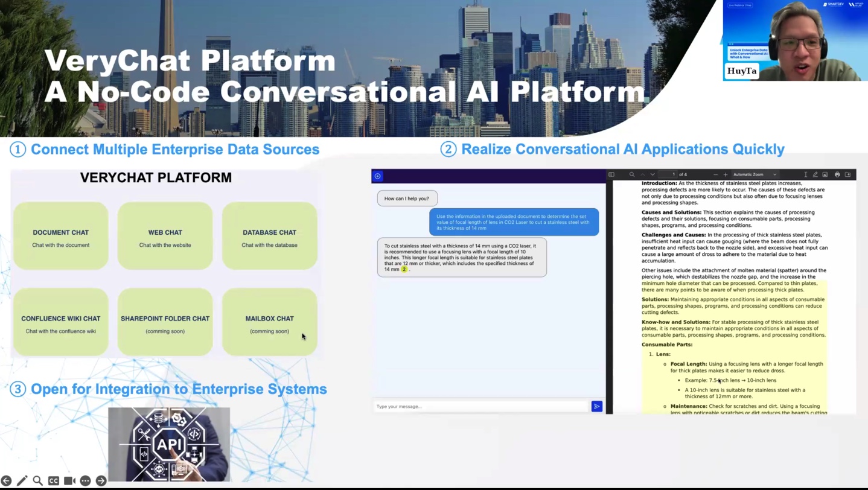The width and height of the screenshot is (868, 490).
Task: Open more slideshow options (three dots)
Action: pos(85,481)
